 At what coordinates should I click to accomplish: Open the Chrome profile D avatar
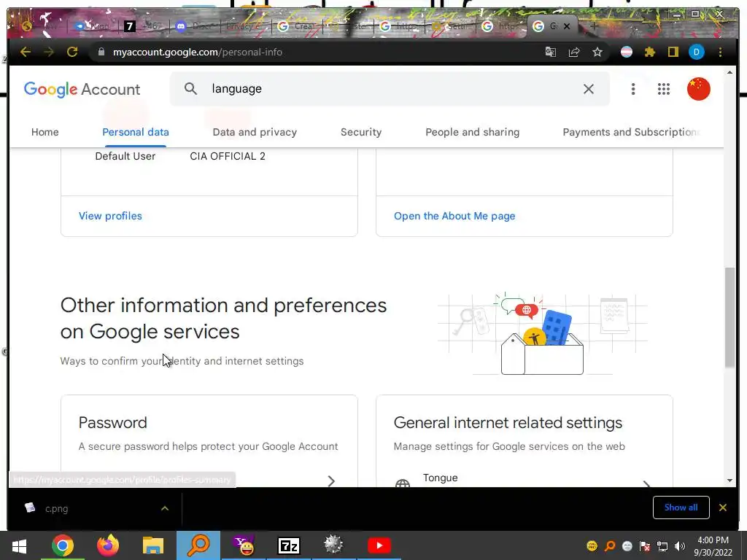[697, 52]
